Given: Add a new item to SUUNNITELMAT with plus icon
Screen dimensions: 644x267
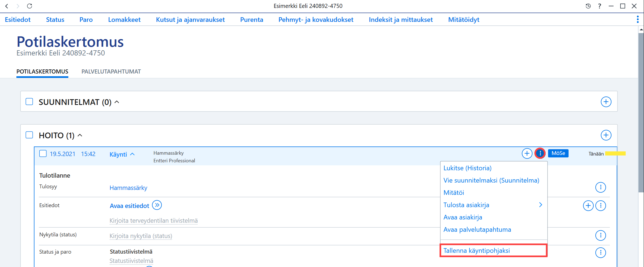Looking at the screenshot, I should (606, 102).
